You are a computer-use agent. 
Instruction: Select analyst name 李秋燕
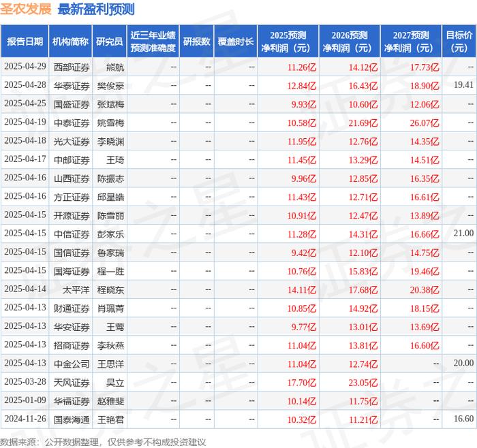tap(110, 345)
